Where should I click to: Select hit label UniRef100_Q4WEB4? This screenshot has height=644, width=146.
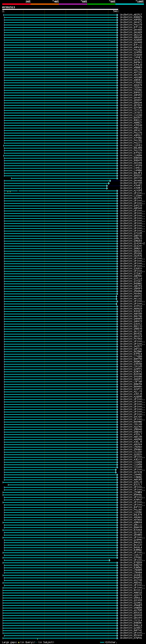131,607
